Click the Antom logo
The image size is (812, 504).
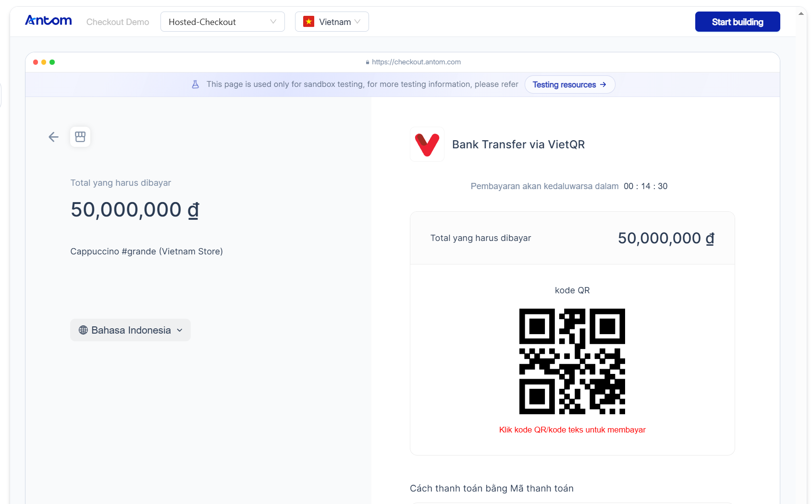[49, 21]
